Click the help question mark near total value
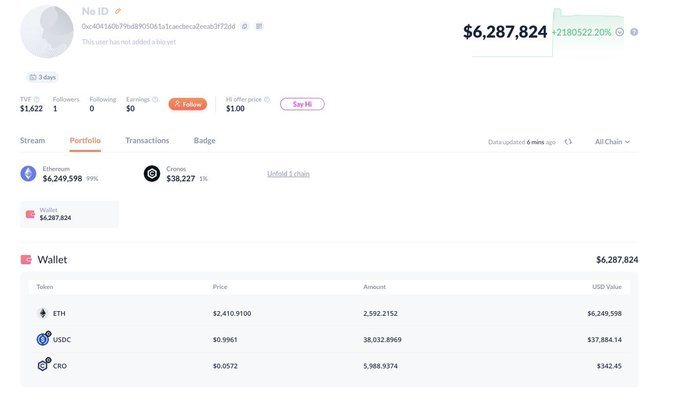Image resolution: width=680 pixels, height=408 pixels. (x=634, y=32)
